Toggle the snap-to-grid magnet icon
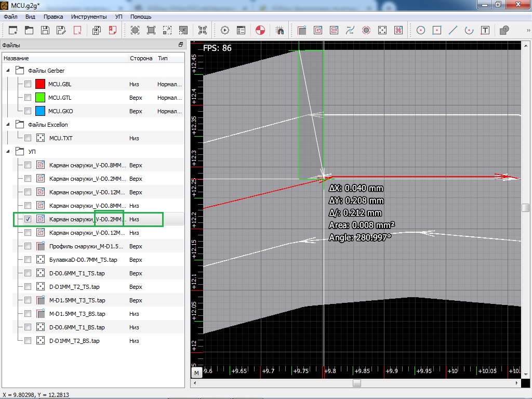Screen dimensions: 532x399 pyautogui.click(x=280, y=30)
